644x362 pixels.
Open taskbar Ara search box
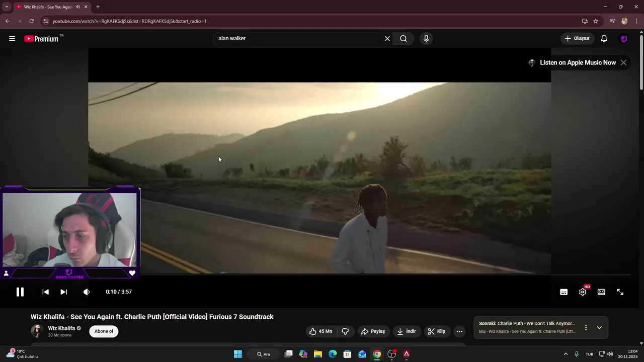pos(264,354)
